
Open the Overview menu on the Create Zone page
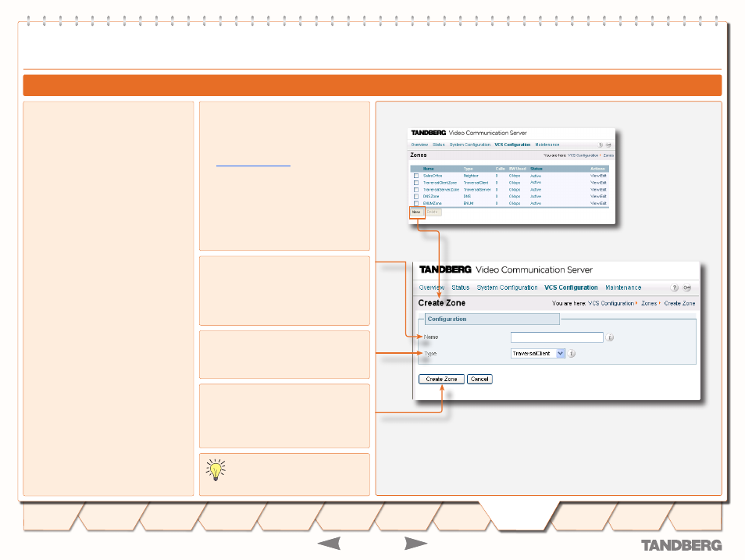[x=431, y=287]
